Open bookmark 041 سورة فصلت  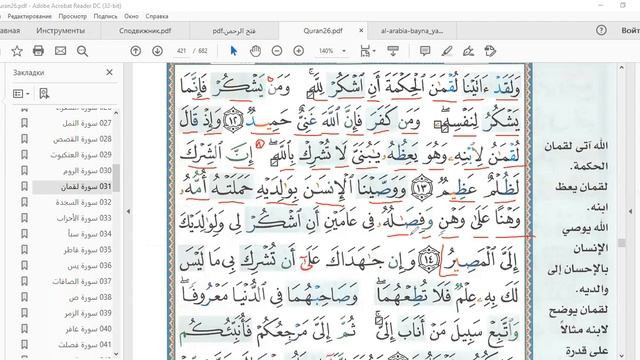click(x=84, y=345)
